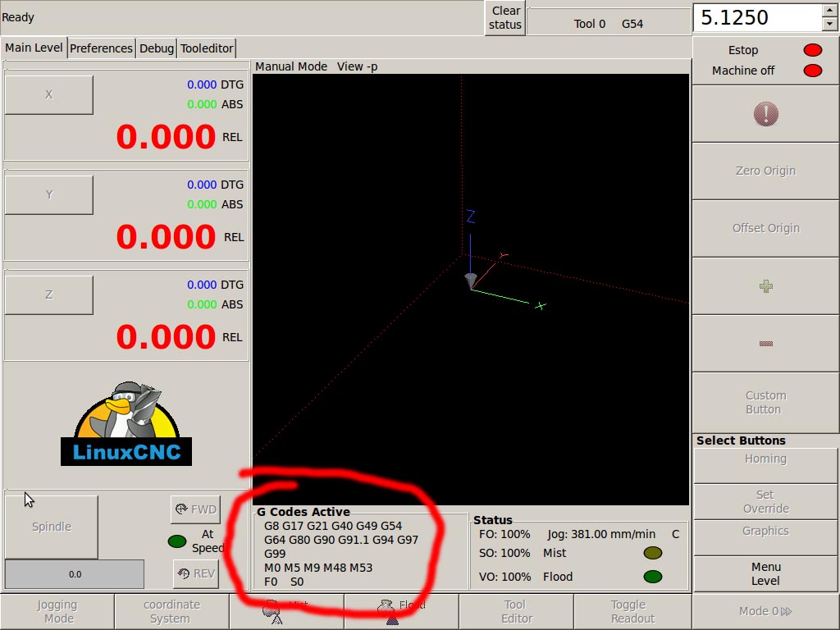The width and height of the screenshot is (840, 630).
Task: Switch to the Main Level tab
Action: click(x=34, y=48)
